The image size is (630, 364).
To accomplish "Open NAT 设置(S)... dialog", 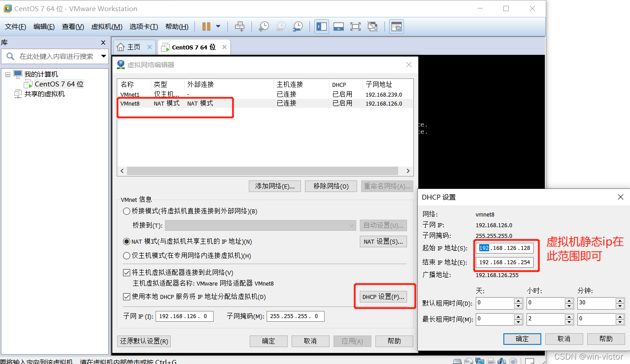I will pyautogui.click(x=383, y=241).
